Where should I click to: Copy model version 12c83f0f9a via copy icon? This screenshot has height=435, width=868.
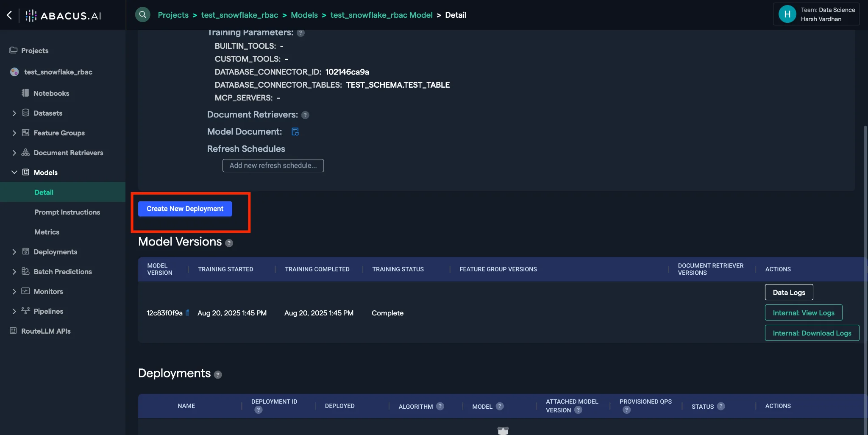[x=186, y=313]
